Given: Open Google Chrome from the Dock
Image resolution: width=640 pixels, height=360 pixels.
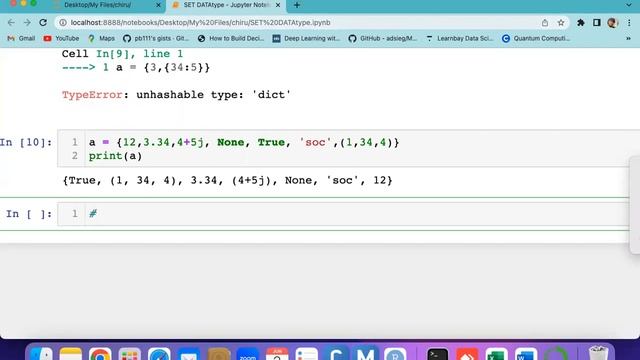Looking at the screenshot, I should pyautogui.click(x=100, y=353).
